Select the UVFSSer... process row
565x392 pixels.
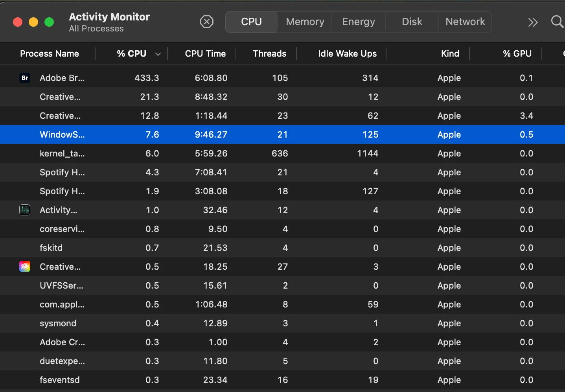[x=282, y=285]
